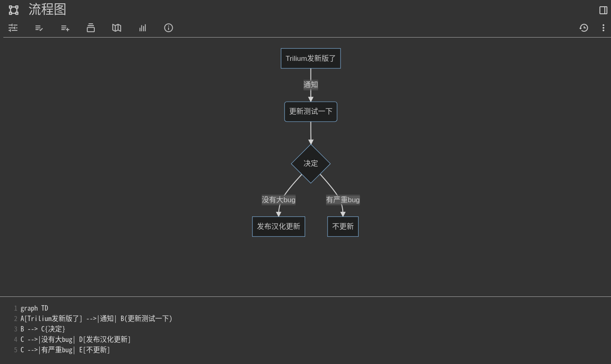Click code line 5 ending with E[不更新]
The width and height of the screenshot is (611, 364).
pyautogui.click(x=65, y=350)
